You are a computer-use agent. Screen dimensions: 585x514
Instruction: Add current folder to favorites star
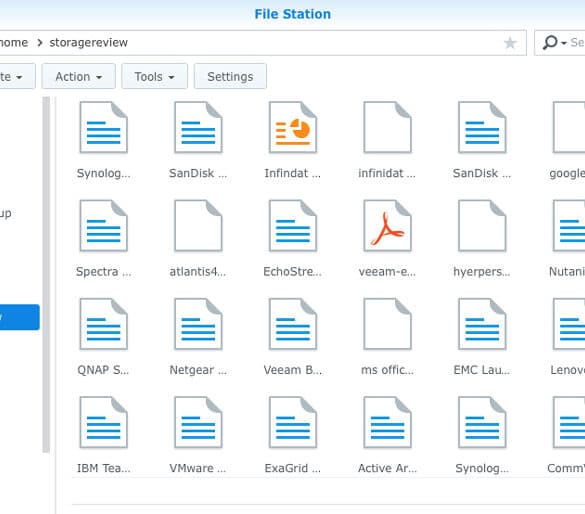tap(510, 43)
